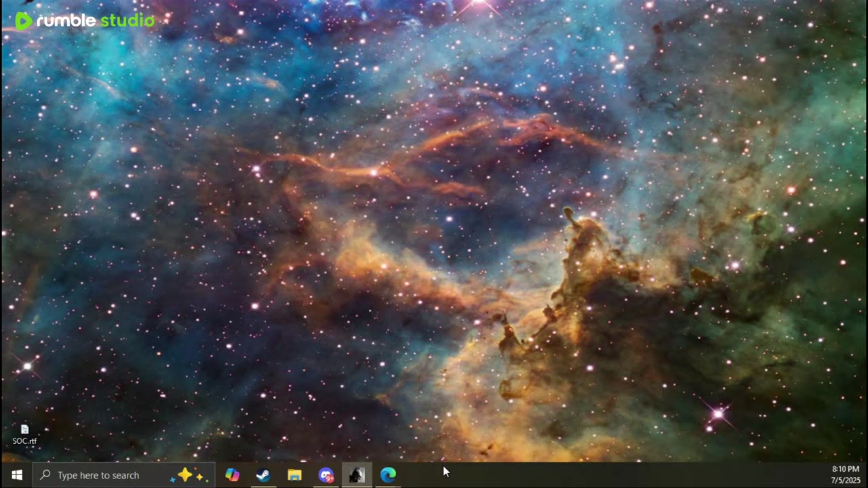The image size is (868, 488).
Task: Open Steam from the taskbar
Action: (x=263, y=475)
